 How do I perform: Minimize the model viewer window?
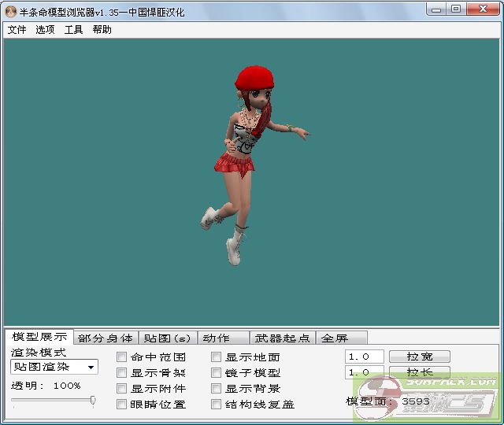436,9
